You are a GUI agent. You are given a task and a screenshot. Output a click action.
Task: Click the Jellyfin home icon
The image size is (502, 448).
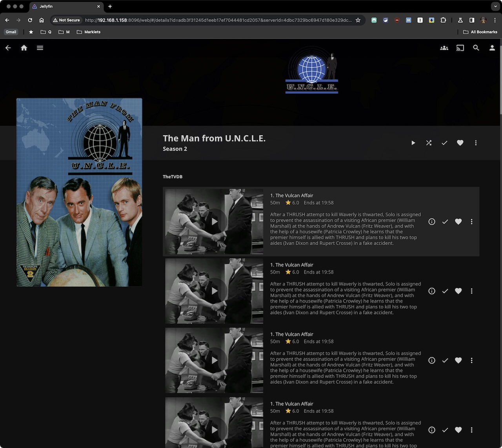(24, 48)
